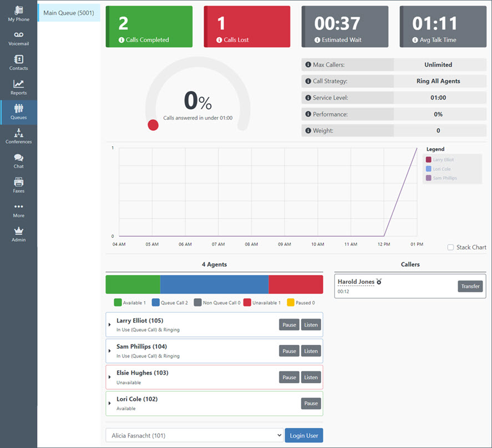
Task: Pause agent Lori Cole (102)
Action: pos(311,404)
